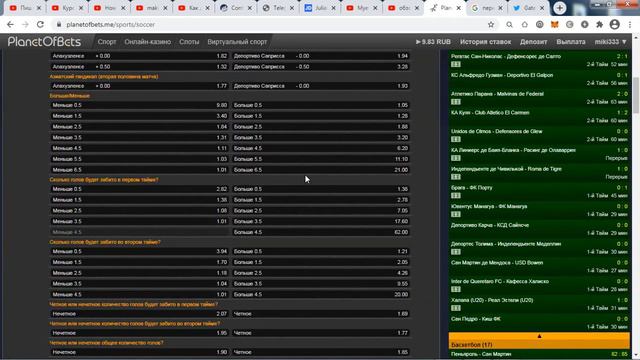Image resolution: width=640 pixels, height=360 pixels.
Task: Open the browser profile avatar
Action: pos(615,24)
